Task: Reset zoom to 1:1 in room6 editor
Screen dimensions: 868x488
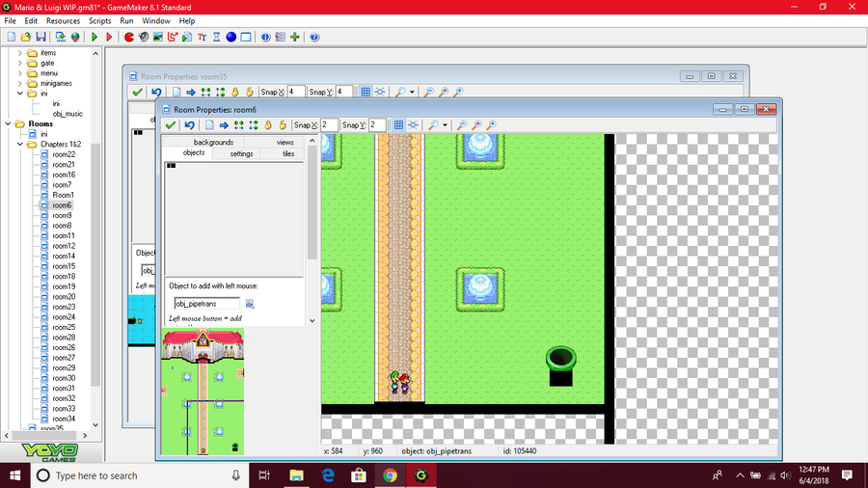Action: pyautogui.click(x=476, y=125)
